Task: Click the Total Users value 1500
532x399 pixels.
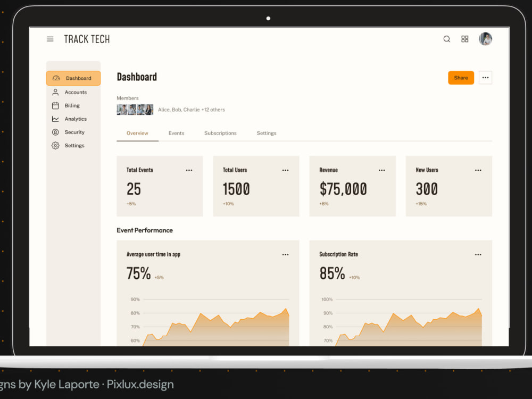Action: (x=236, y=189)
